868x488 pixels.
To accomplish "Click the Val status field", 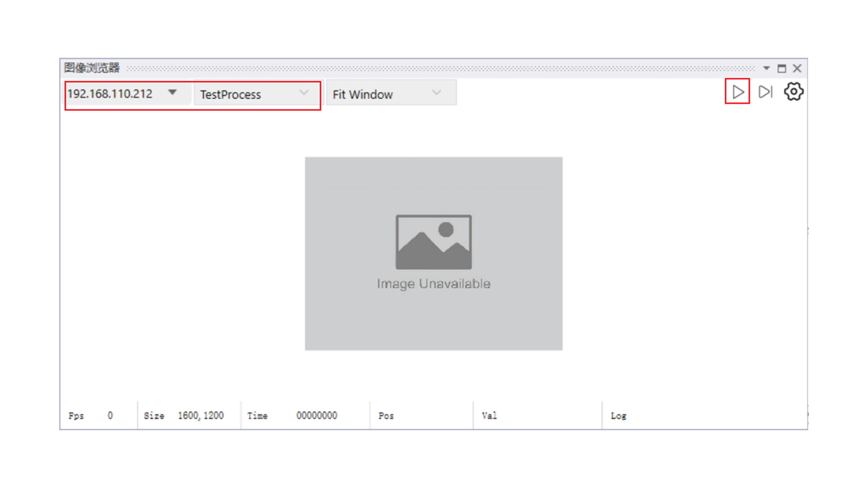I will (x=489, y=416).
